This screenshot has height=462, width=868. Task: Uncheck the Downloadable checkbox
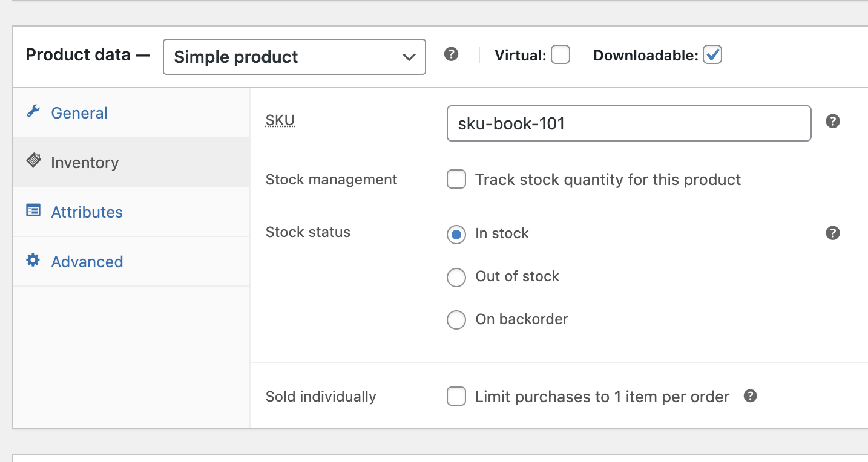[x=712, y=55]
